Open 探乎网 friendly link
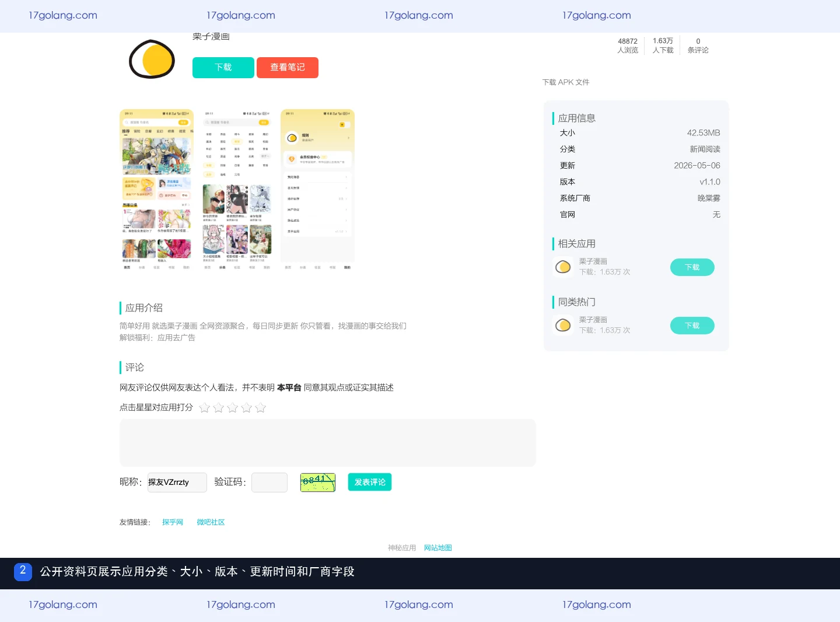 (x=173, y=522)
